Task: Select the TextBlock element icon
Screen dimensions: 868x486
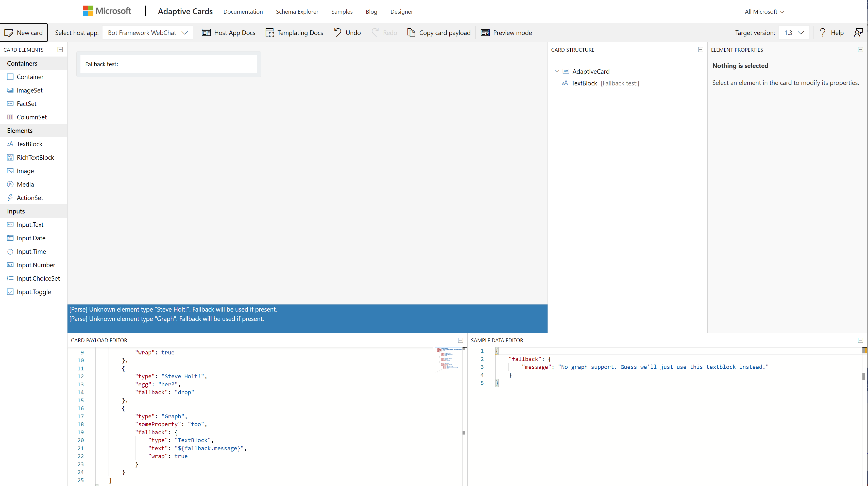Action: click(x=10, y=144)
